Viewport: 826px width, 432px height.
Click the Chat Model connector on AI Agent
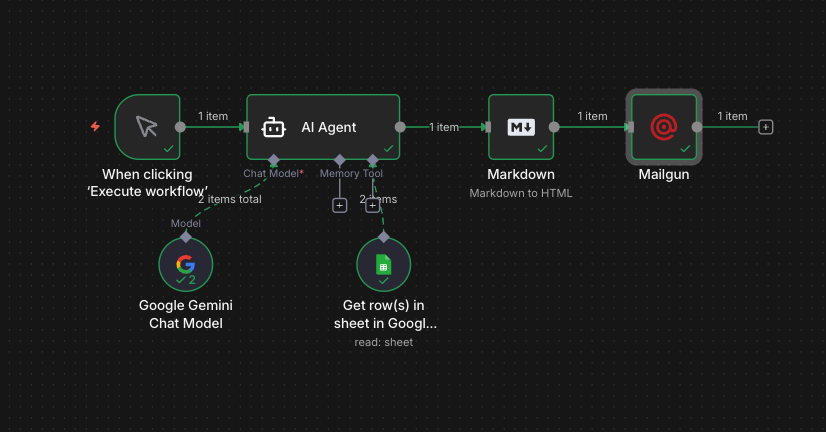tap(273, 160)
